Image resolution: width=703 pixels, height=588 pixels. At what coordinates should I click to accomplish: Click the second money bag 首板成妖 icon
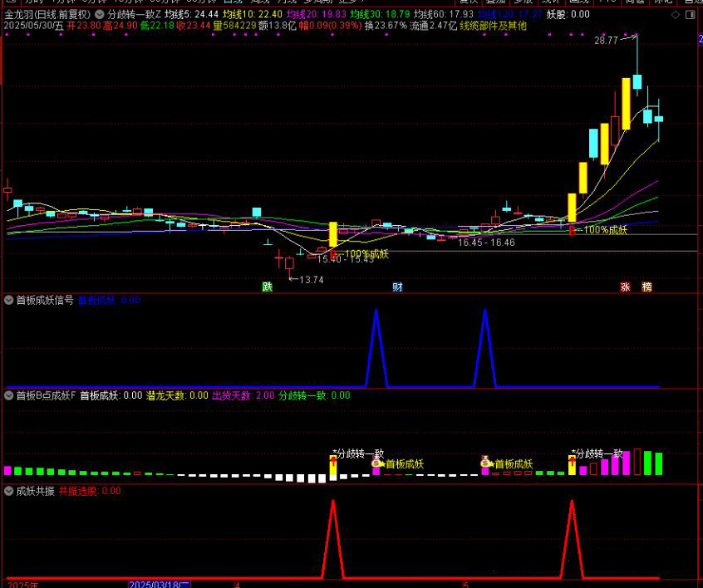coord(485,463)
